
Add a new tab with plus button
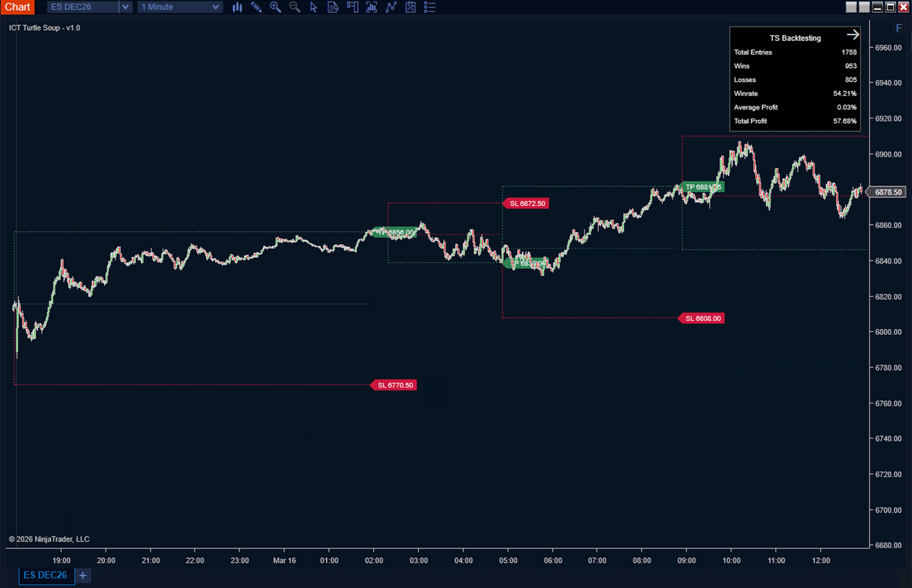(83, 576)
